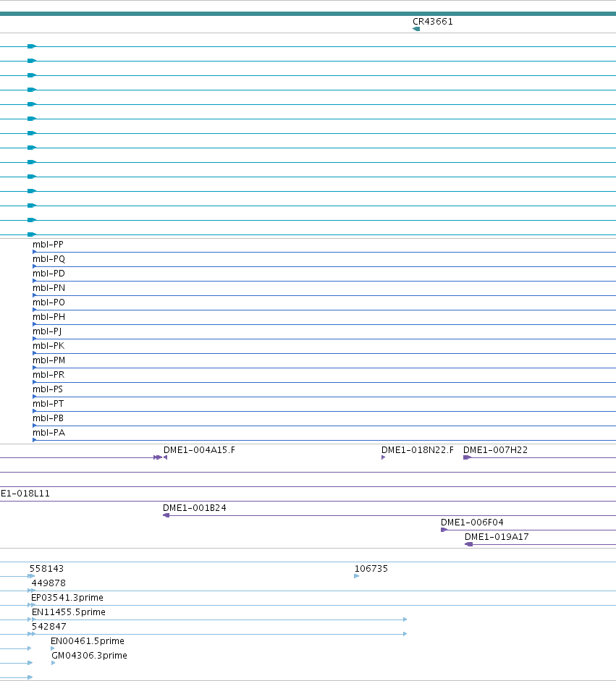Click the E1-018L11 feature label
Image resolution: width=616 pixels, height=681 pixels.
tap(25, 494)
